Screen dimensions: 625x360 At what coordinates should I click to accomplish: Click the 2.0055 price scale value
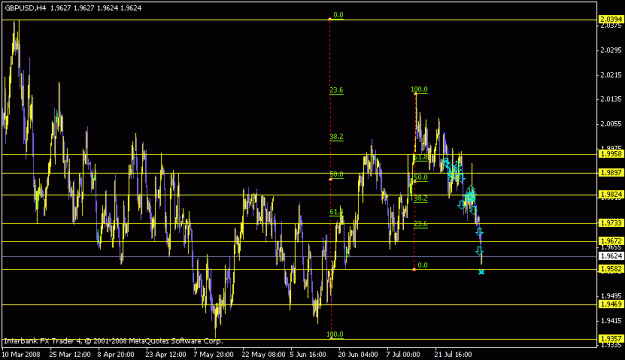[611, 124]
